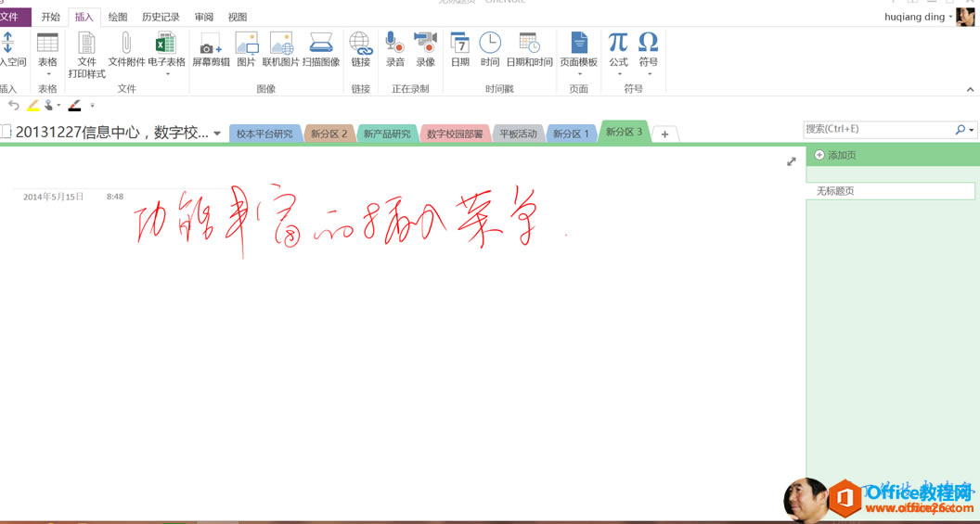
Task: Open the Table dropdown arrow
Action: (x=48, y=74)
